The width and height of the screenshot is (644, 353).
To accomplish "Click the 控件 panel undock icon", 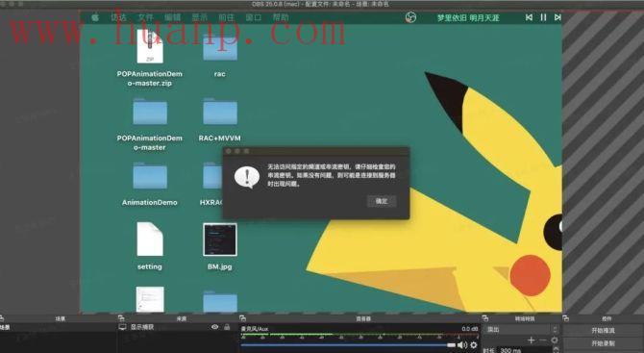I will [x=566, y=318].
